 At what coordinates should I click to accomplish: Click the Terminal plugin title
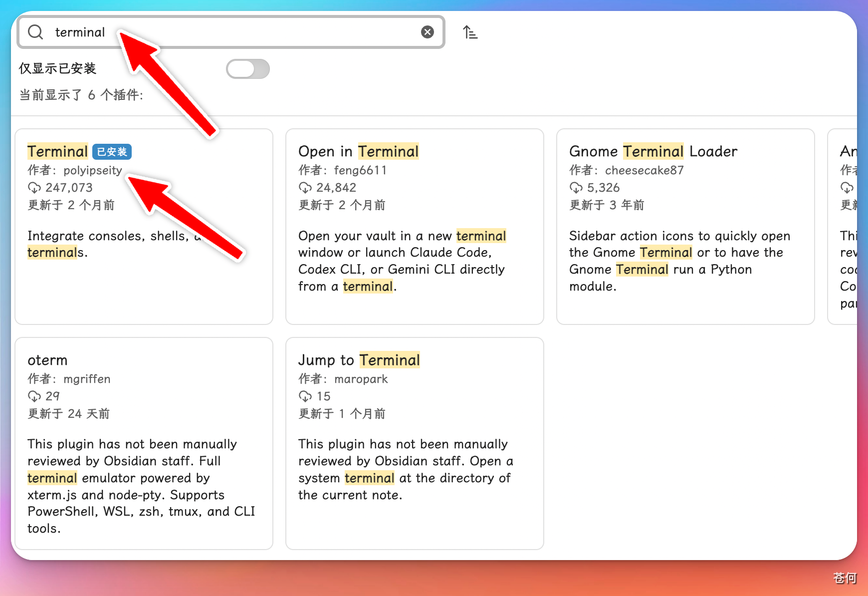[x=58, y=151]
